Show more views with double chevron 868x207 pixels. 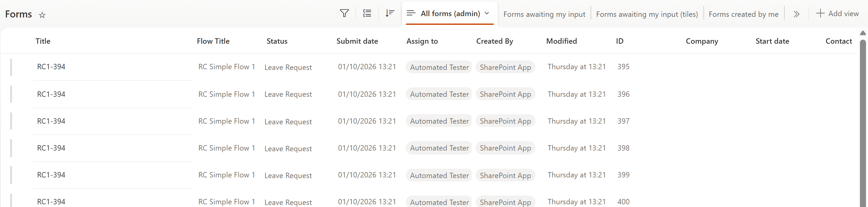click(x=796, y=14)
